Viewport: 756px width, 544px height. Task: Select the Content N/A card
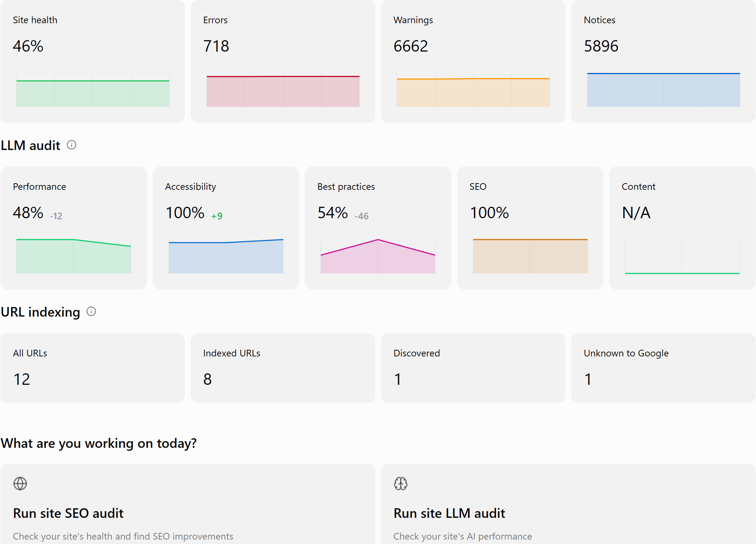coord(682,228)
